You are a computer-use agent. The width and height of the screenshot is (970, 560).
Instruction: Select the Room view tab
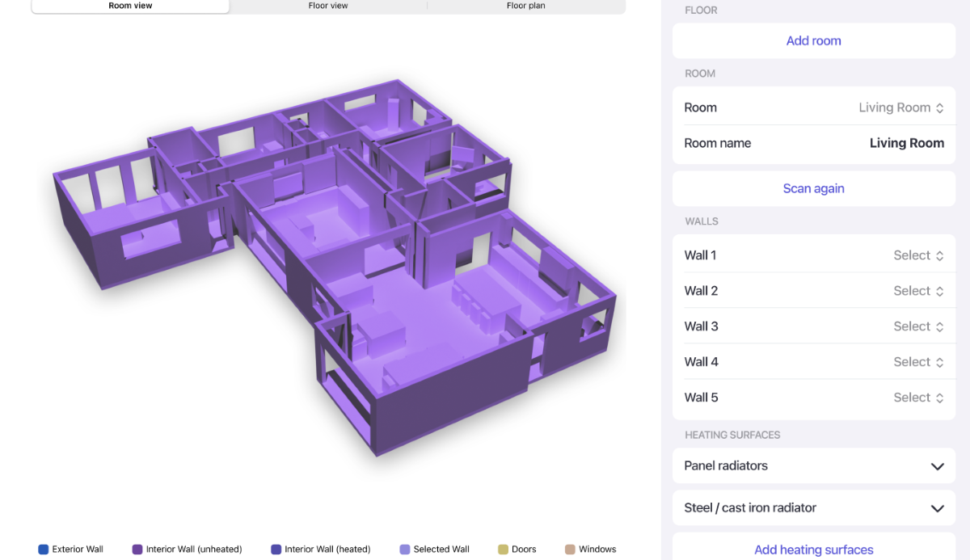tap(130, 6)
